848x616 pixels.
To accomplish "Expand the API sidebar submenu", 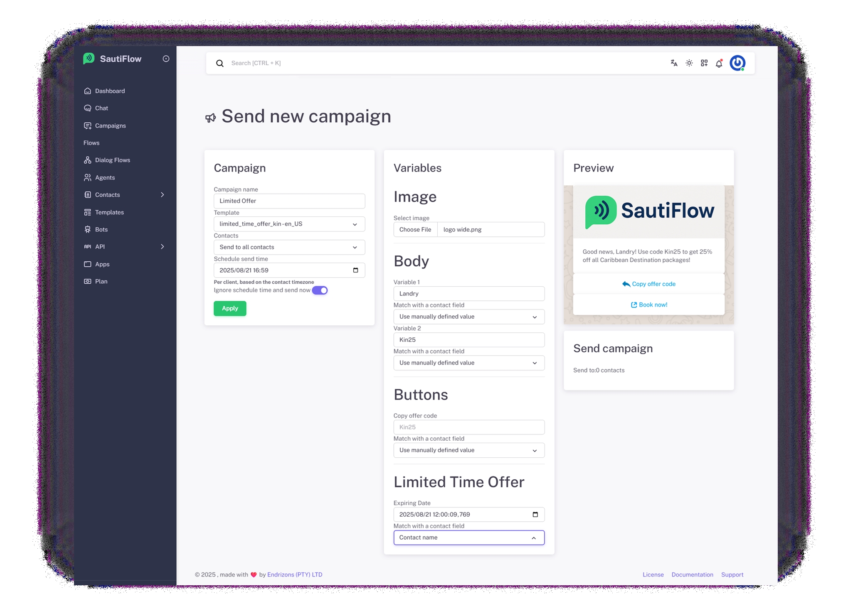I will click(x=162, y=247).
